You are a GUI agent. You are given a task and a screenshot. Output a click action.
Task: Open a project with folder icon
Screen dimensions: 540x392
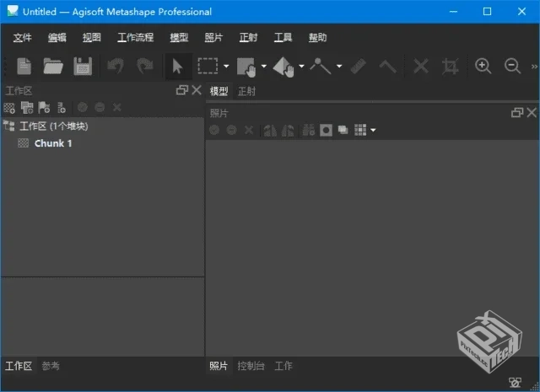53,66
